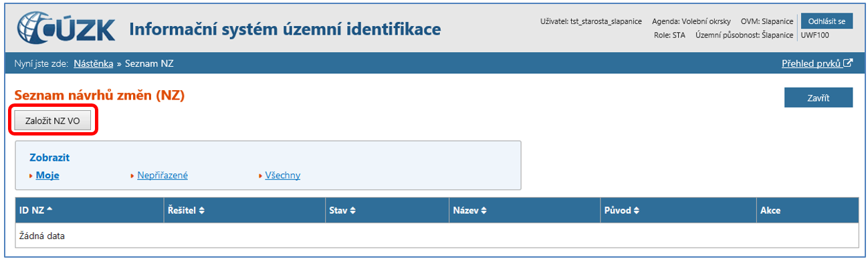Image resolution: width=868 pixels, height=259 pixels.
Task: Close the list with Zavřít button
Action: click(x=819, y=97)
